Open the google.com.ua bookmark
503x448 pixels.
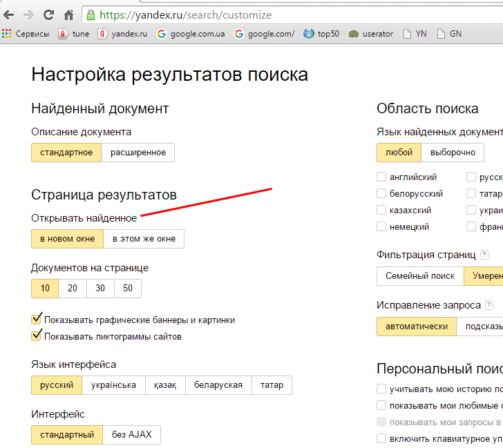(191, 34)
